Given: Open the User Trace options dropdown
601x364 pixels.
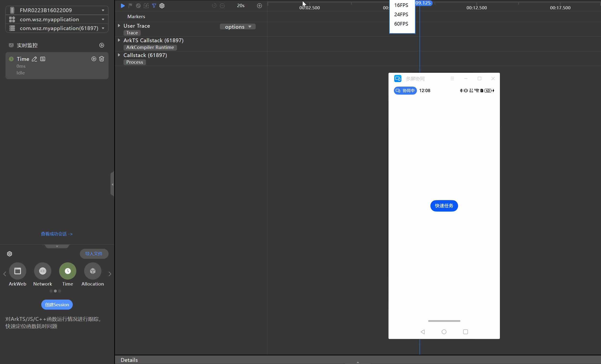Looking at the screenshot, I should click(238, 26).
